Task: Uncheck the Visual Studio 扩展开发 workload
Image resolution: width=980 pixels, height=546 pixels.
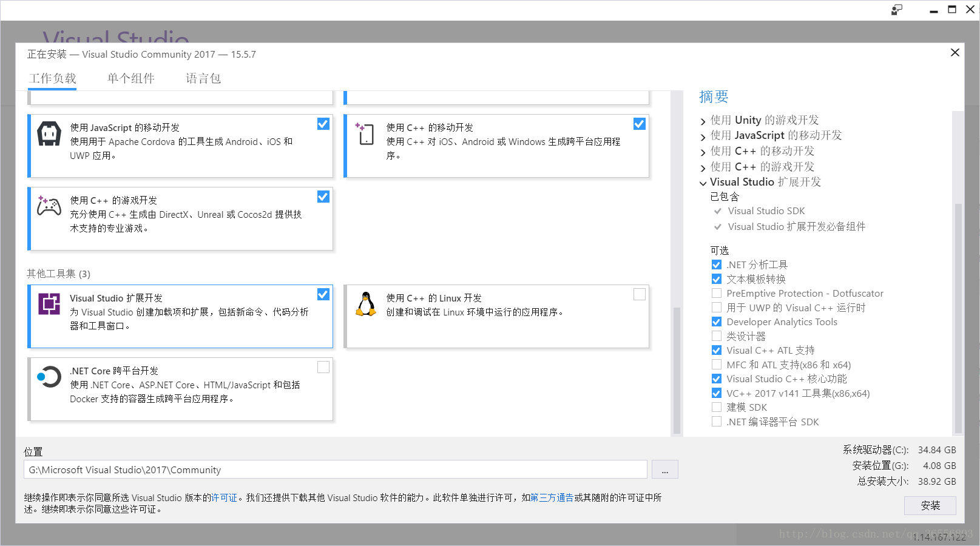Action: tap(323, 294)
